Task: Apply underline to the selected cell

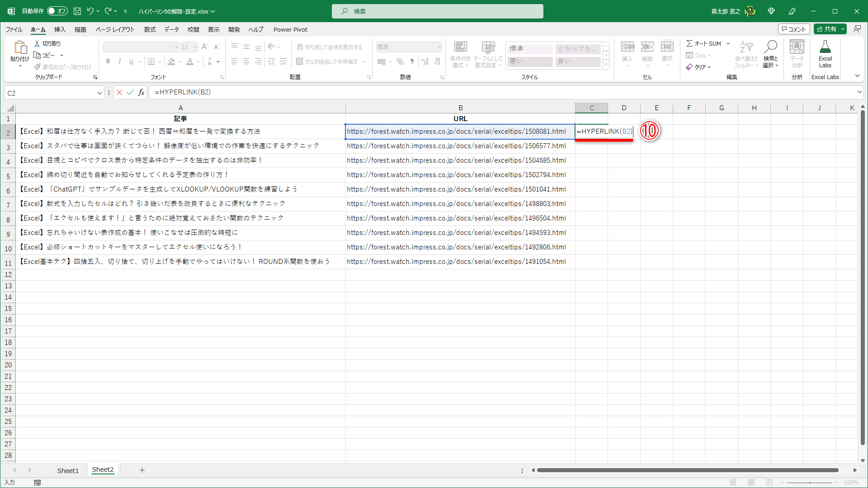Action: pos(131,61)
